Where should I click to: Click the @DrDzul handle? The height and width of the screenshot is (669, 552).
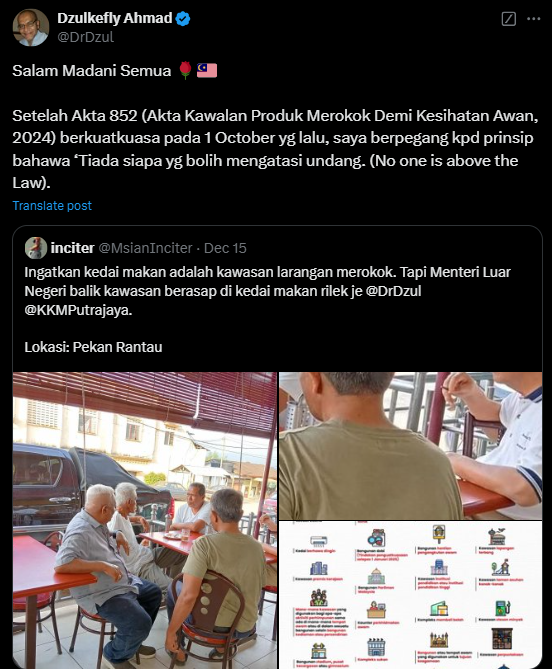click(85, 37)
